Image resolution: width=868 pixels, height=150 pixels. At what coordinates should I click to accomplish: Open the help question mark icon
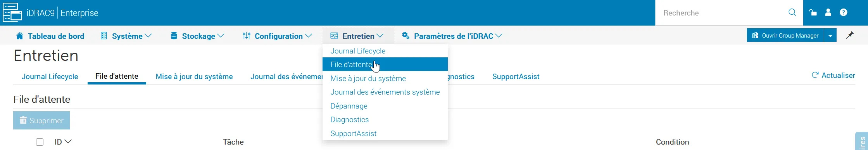(x=844, y=12)
